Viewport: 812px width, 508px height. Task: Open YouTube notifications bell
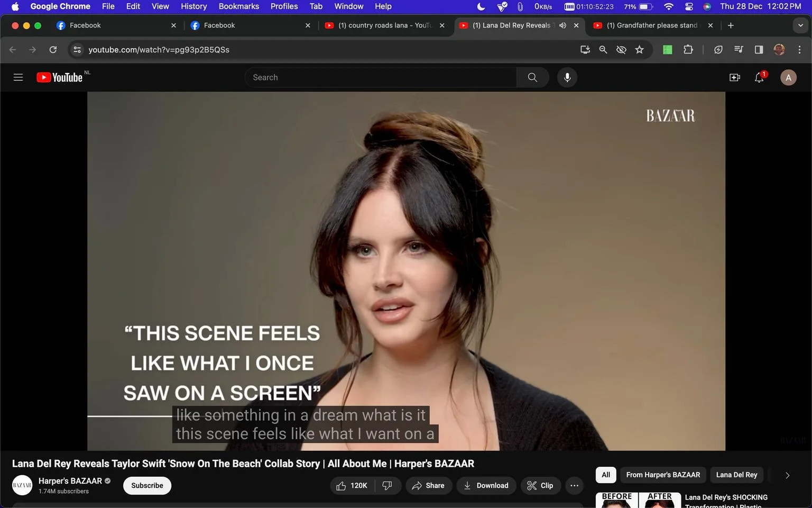pos(760,77)
